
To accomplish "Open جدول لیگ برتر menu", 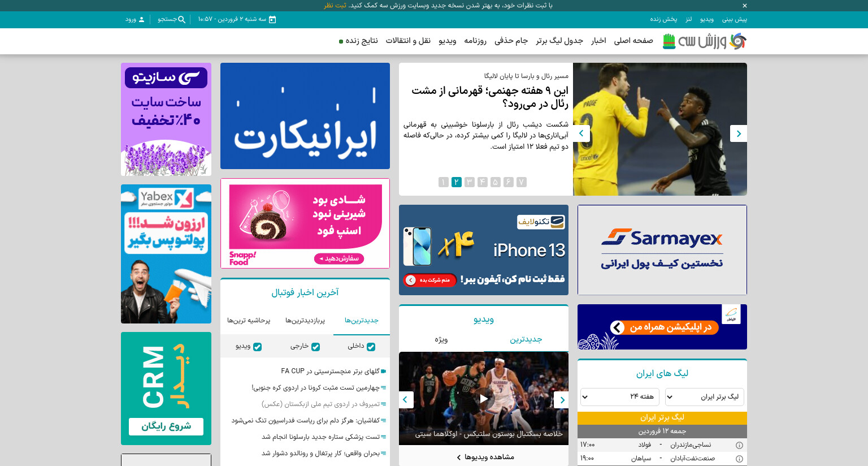I will (x=559, y=41).
